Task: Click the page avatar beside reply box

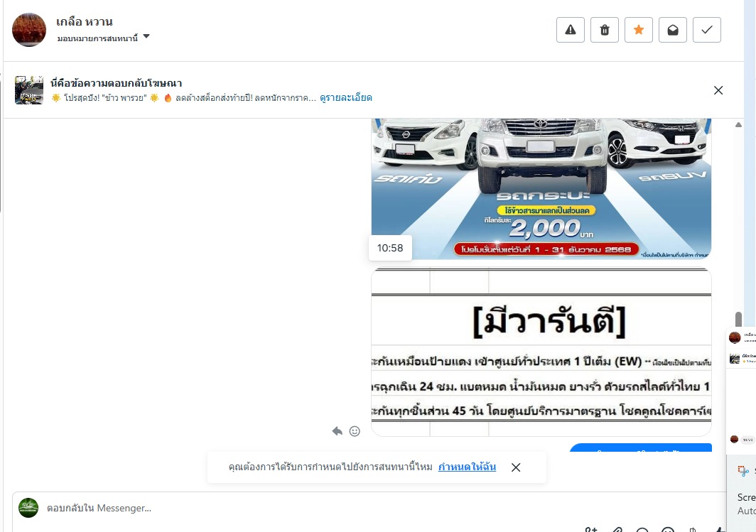Action: pyautogui.click(x=28, y=508)
